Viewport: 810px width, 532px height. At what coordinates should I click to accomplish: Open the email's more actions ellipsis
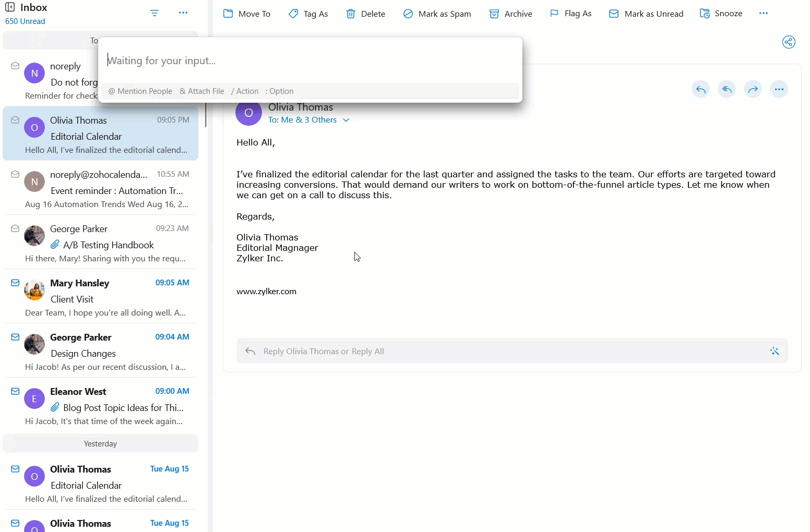pyautogui.click(x=779, y=89)
